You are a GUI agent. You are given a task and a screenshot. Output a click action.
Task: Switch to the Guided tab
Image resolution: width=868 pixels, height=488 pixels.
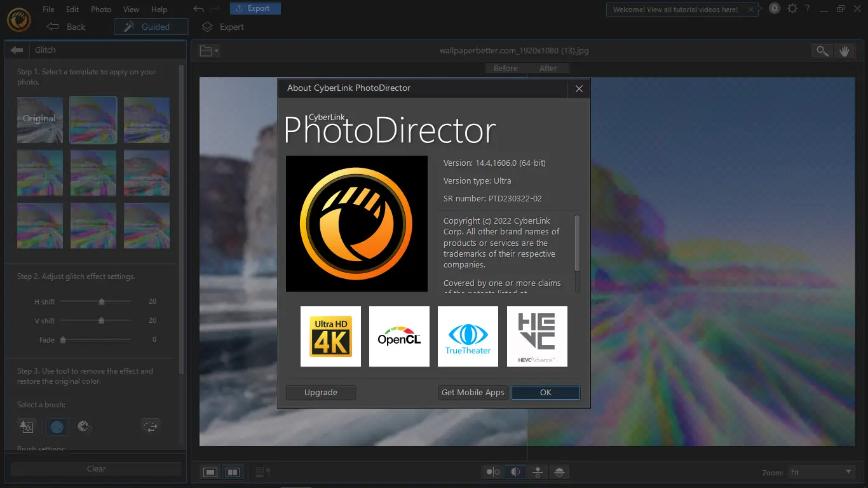pyautogui.click(x=151, y=27)
